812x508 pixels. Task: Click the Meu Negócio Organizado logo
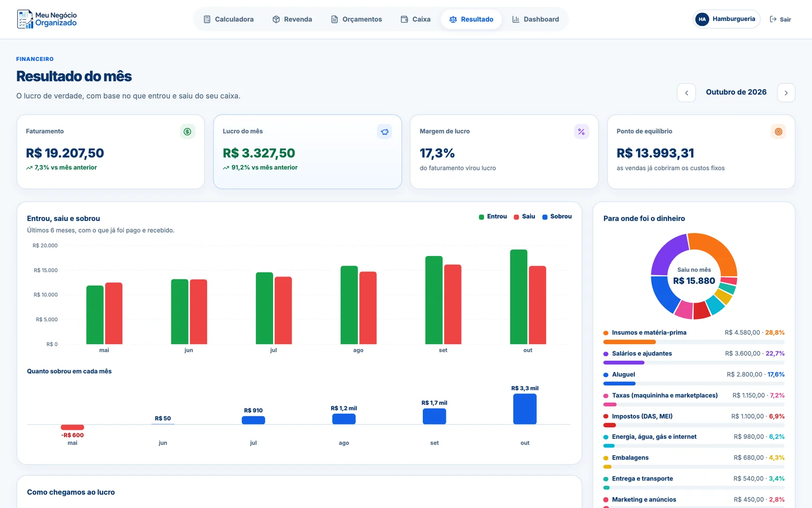47,19
